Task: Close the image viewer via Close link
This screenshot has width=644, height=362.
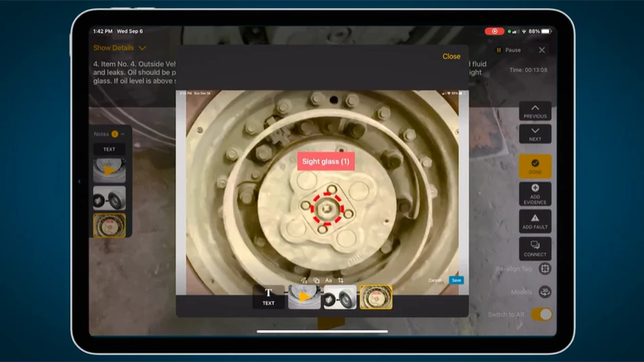Action: 451,56
